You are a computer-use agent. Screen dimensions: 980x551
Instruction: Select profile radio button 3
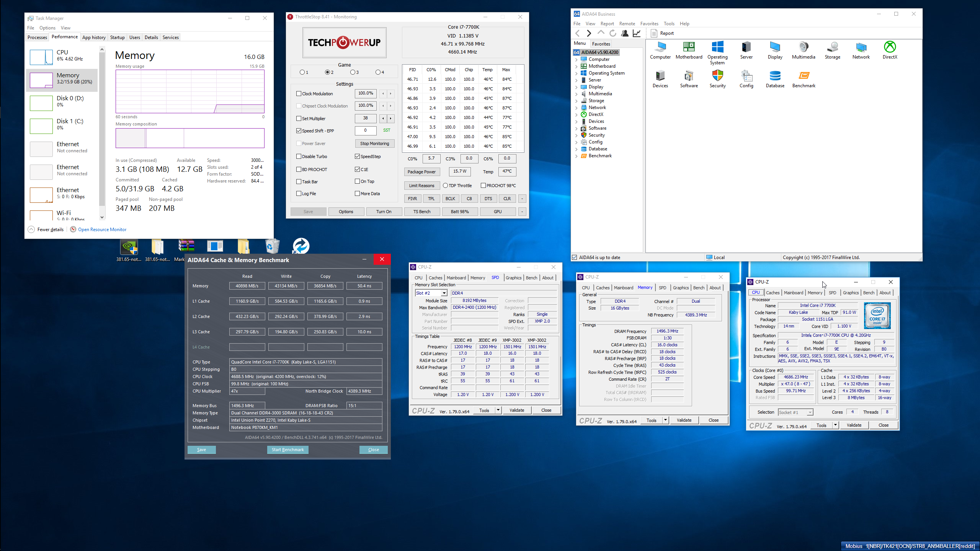click(x=352, y=72)
